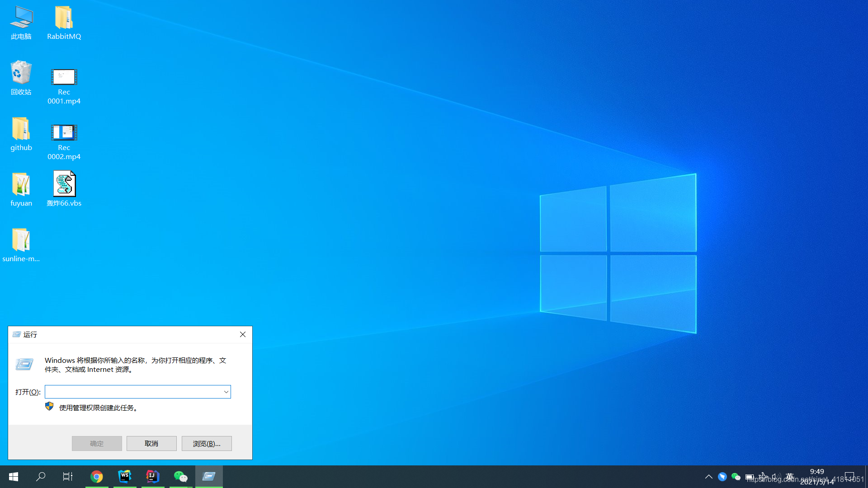
Task: Open the Windows Start menu
Action: [14, 476]
